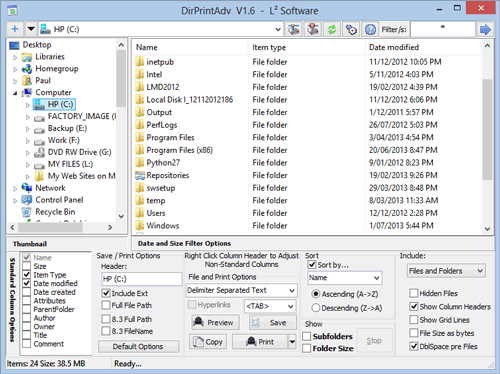
Task: Select the DVD RW Drive (G:) icon
Action: click(39, 152)
